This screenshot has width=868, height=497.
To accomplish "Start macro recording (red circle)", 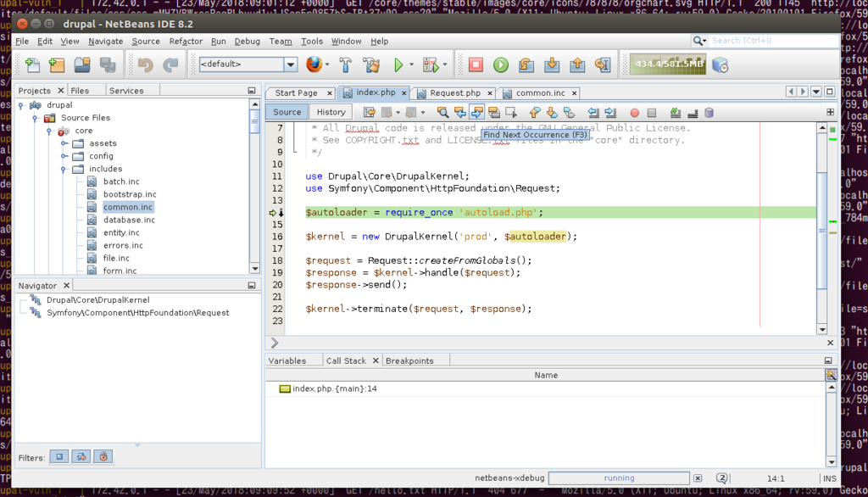I will 634,113.
